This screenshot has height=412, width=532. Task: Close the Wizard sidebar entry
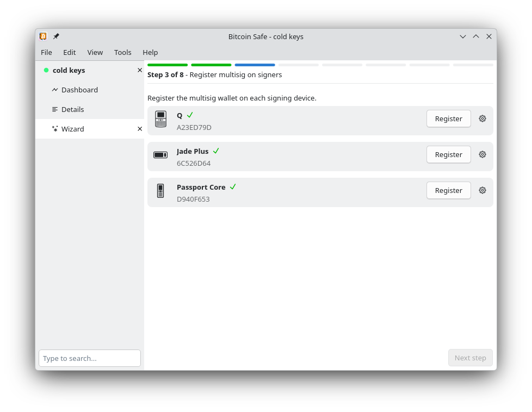(139, 129)
